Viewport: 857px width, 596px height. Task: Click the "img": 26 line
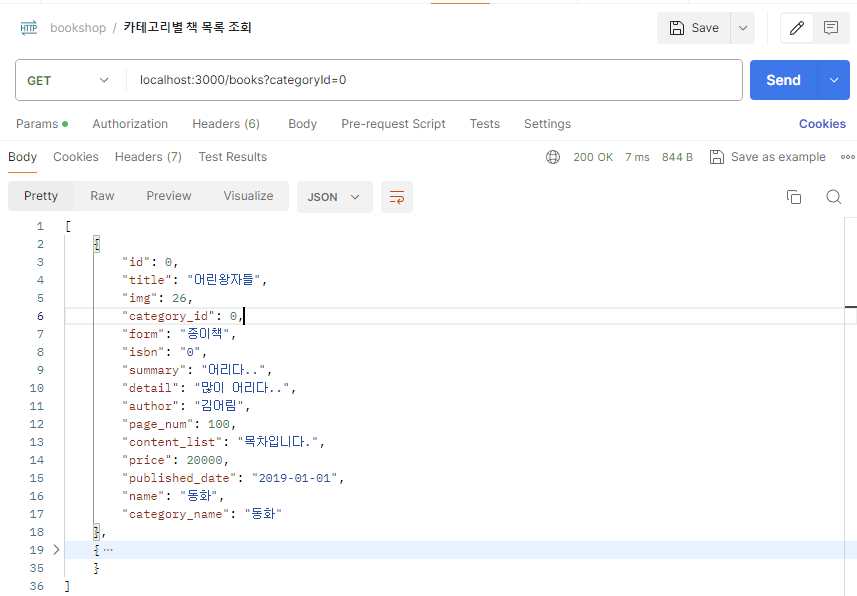pos(157,298)
